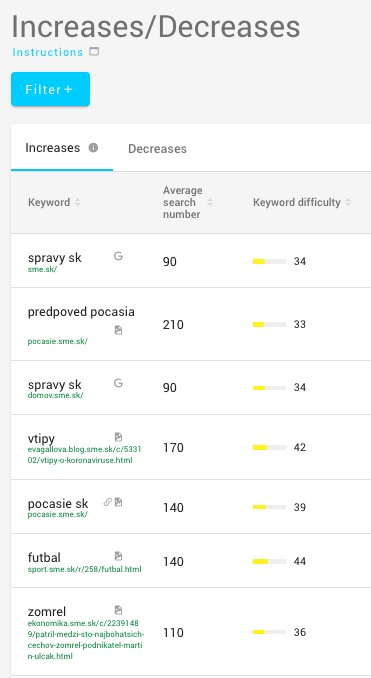This screenshot has width=371, height=678.
Task: Click the page icon next to predpoved pocasia
Action: click(x=118, y=330)
